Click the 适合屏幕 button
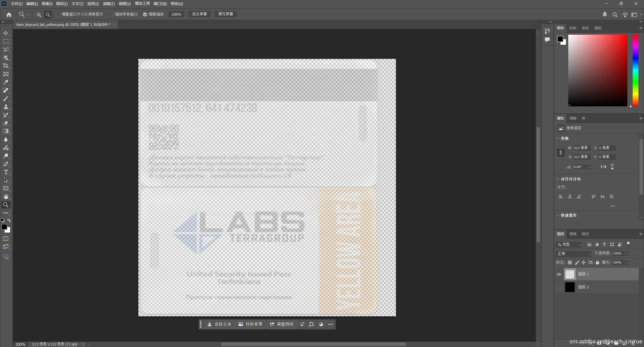 click(x=199, y=14)
